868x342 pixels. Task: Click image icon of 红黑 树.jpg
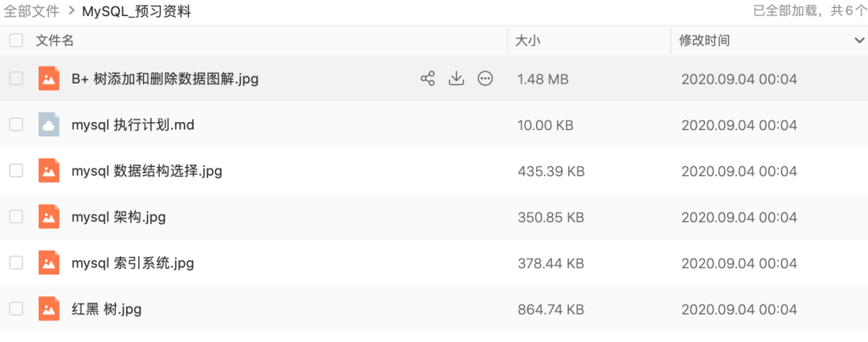(49, 308)
